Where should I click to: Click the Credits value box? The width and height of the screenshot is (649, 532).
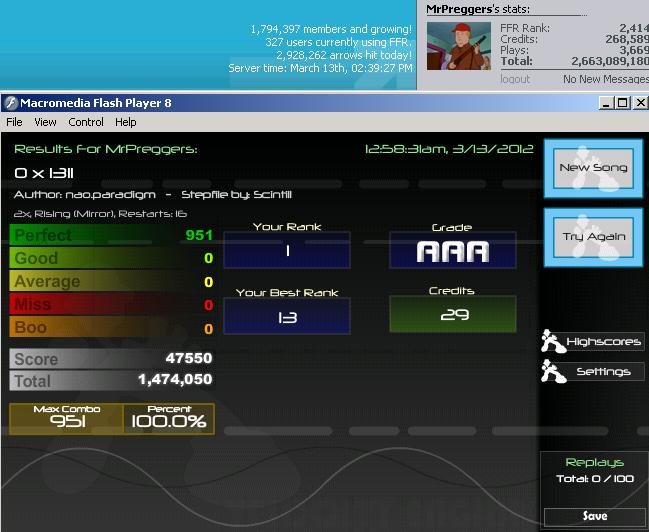(453, 314)
